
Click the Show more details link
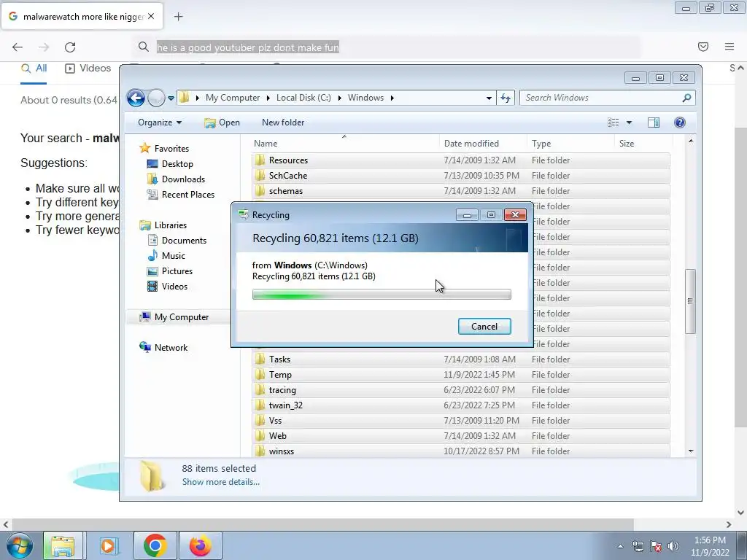(220, 482)
